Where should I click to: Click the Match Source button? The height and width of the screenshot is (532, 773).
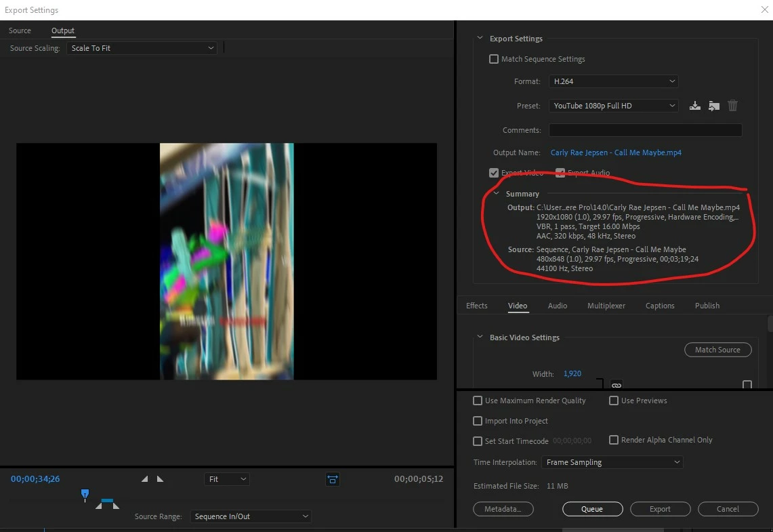(718, 350)
